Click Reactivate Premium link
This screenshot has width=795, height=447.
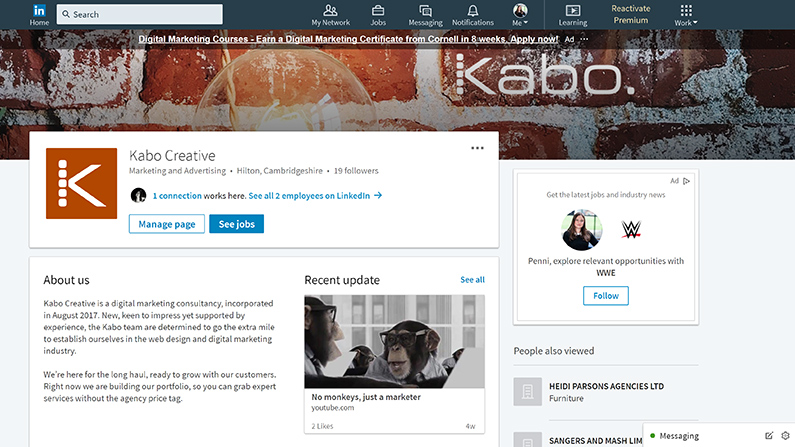tap(631, 14)
